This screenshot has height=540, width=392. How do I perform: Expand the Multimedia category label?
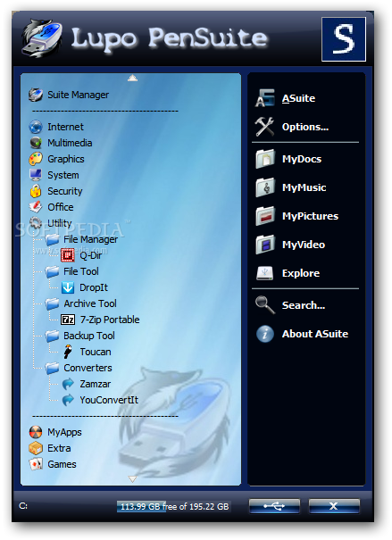(70, 143)
